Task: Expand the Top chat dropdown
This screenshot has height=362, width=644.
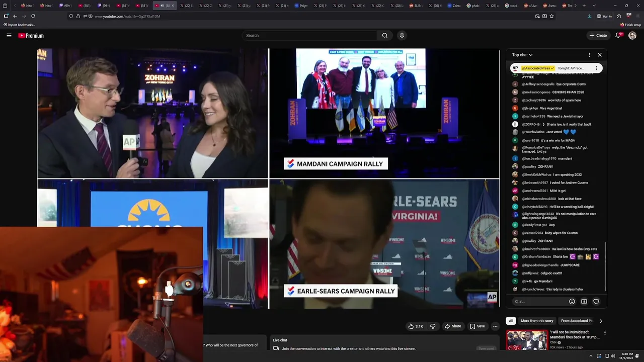Action: point(522,55)
